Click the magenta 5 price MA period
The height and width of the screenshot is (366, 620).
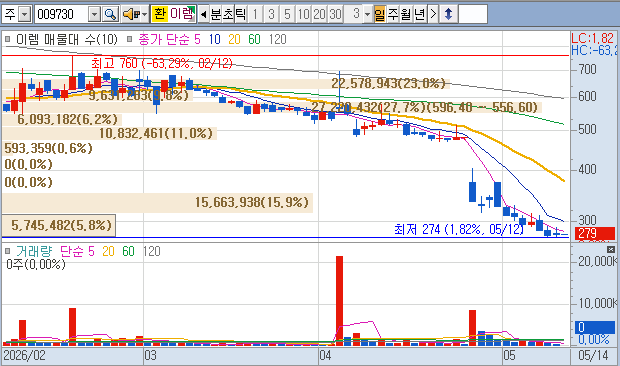point(197,39)
